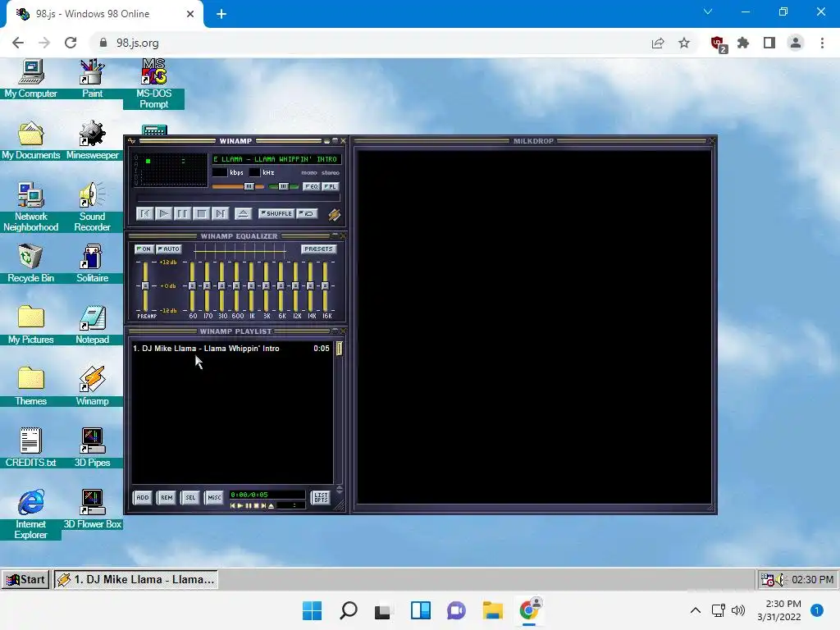Click the mini Eject button in playlist window
This screenshot has height=630, width=840.
coord(271,505)
